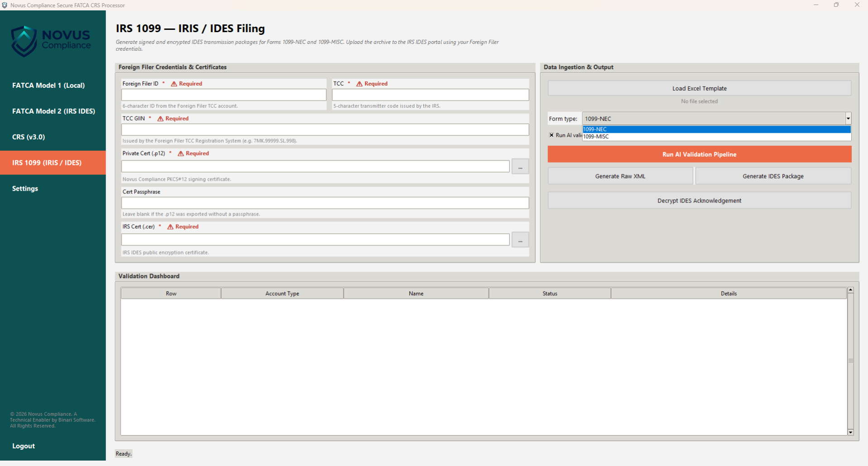Click Generate IDES Package
This screenshot has width=868, height=466.
click(x=773, y=176)
